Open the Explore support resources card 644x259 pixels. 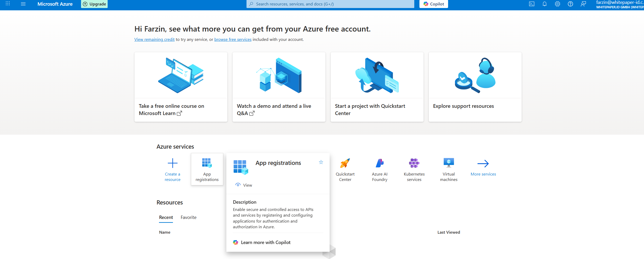click(x=475, y=87)
